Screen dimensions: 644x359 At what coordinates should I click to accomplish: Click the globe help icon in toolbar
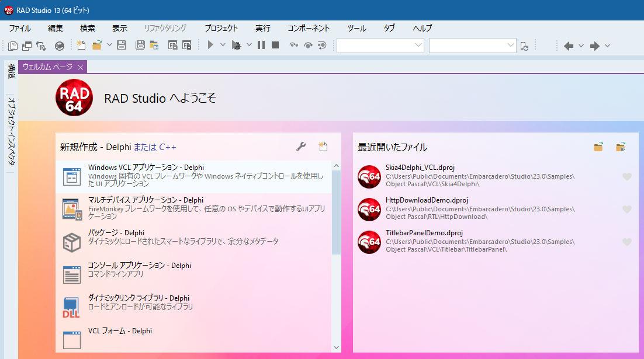tap(60, 46)
